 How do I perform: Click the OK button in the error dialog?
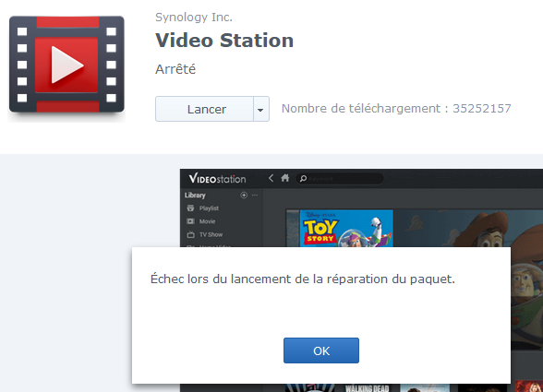point(321,350)
